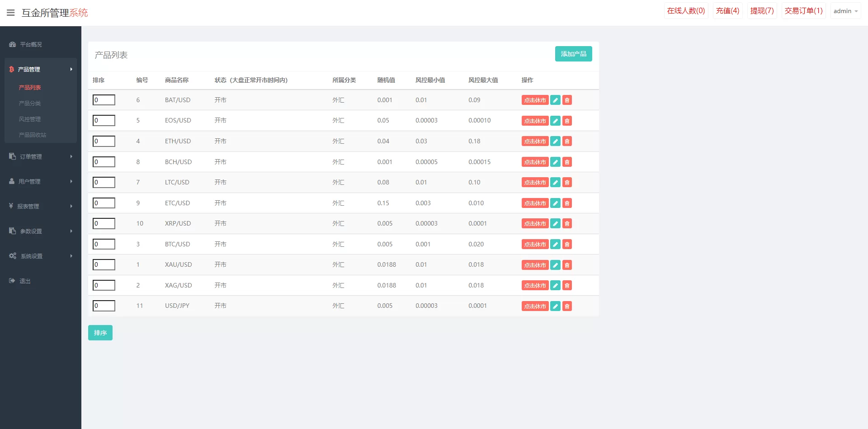Click the 排序 button below the table
This screenshot has height=429, width=868.
(100, 333)
